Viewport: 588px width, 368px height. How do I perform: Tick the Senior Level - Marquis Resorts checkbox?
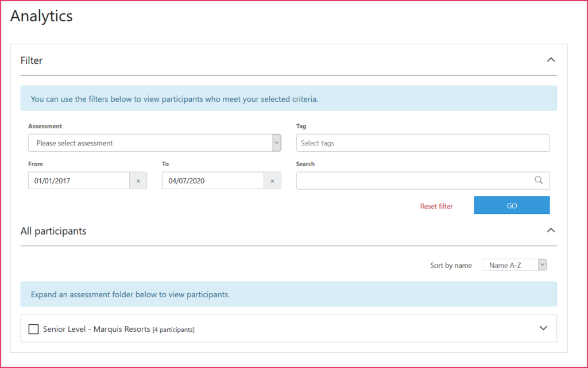coord(34,329)
